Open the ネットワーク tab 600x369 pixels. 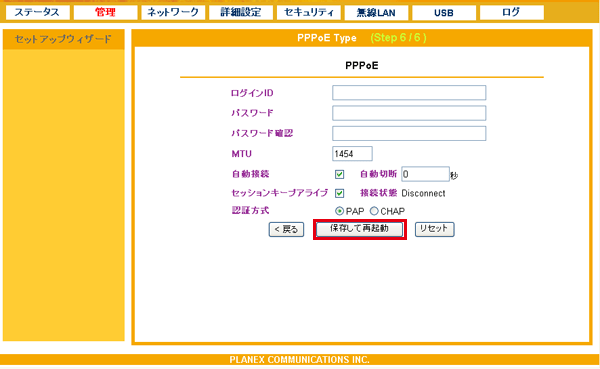click(x=173, y=13)
